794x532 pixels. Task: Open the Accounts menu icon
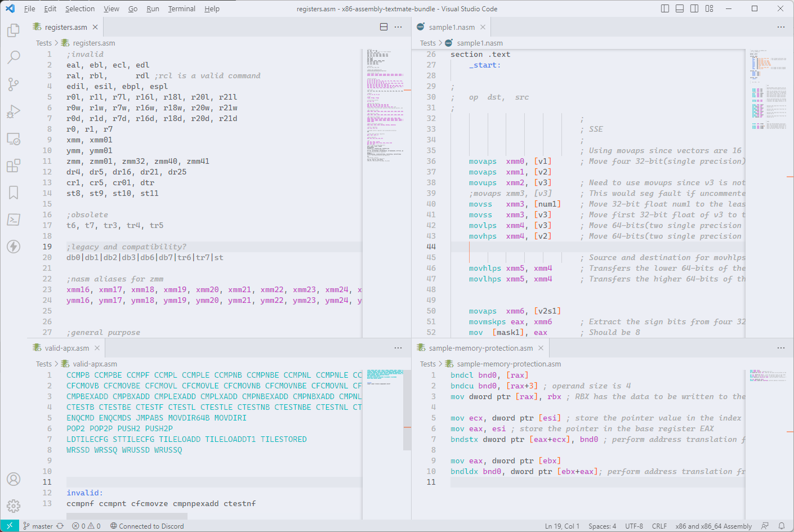click(14, 479)
